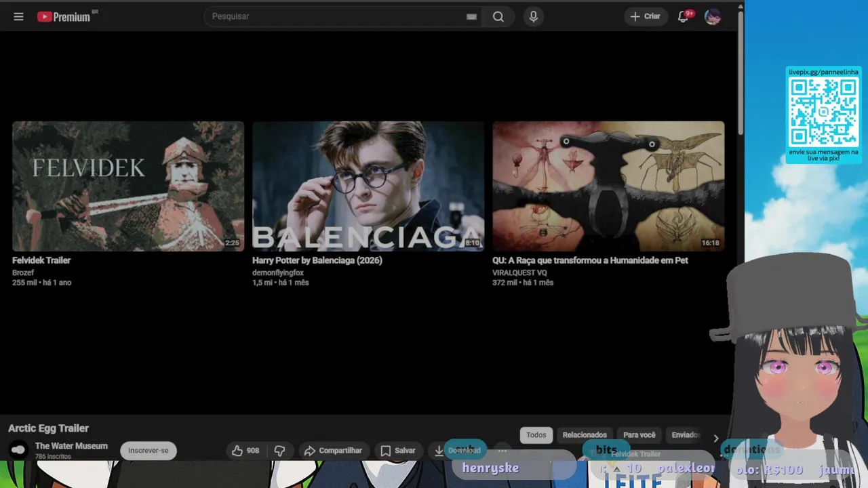The image size is (868, 488).
Task: Open the three-dot more actions menu
Action: pos(502,451)
